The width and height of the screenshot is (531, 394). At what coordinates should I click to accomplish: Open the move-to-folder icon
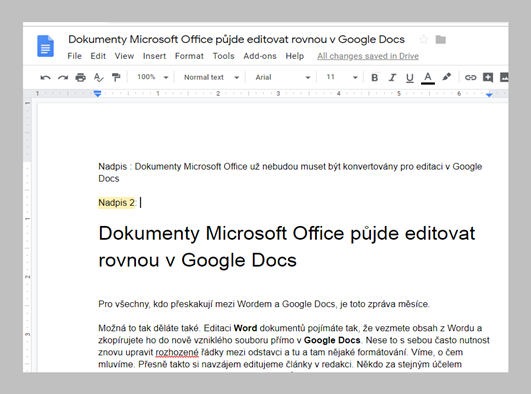pyautogui.click(x=440, y=40)
